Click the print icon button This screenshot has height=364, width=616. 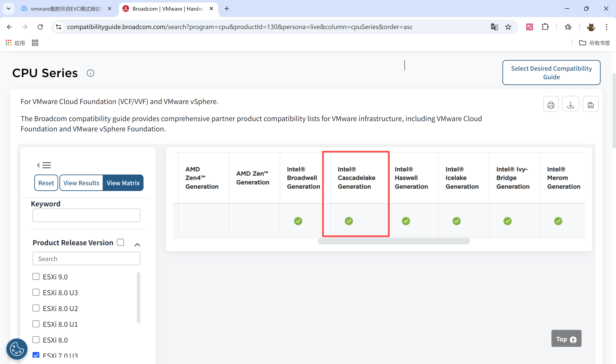[551, 105]
